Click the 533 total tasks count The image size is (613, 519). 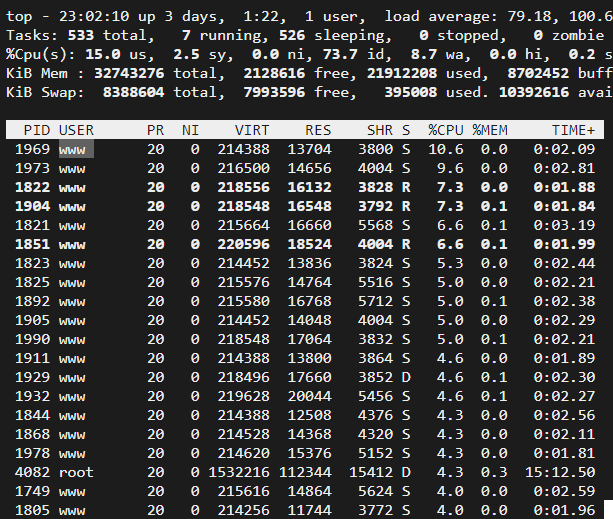pos(81,35)
